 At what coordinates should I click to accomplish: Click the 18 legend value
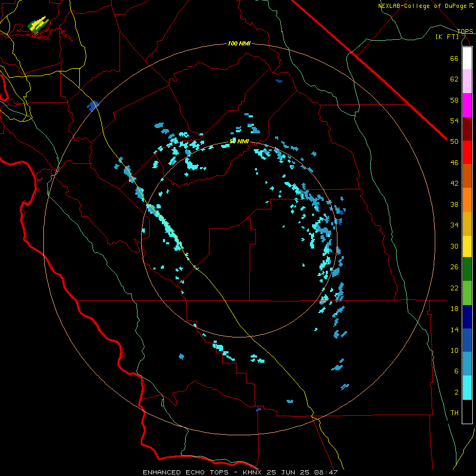pos(454,309)
